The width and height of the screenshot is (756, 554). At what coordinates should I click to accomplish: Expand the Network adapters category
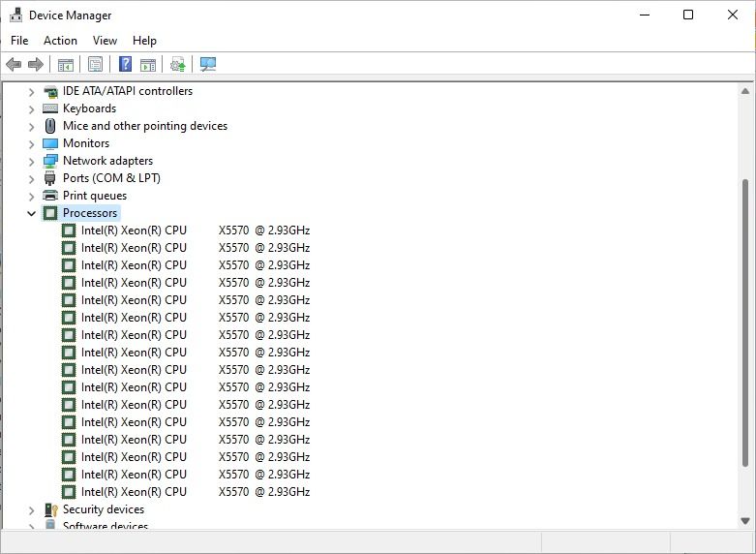pyautogui.click(x=32, y=161)
